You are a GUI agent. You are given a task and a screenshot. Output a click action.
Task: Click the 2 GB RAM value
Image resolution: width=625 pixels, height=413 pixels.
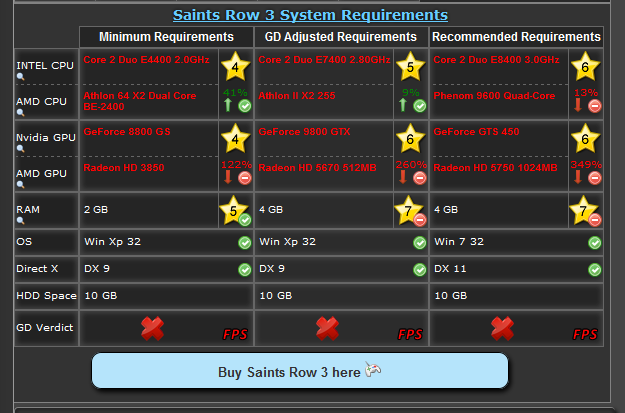click(96, 210)
